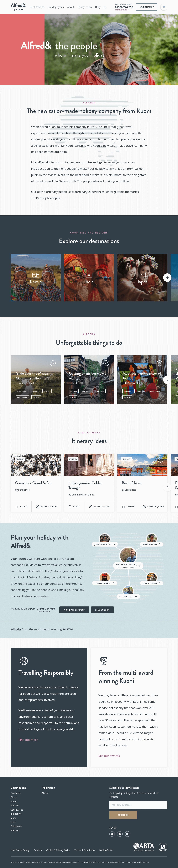Viewport: 178px width, 868px height.
Task: Open the Facebook social icon
Action: pyautogui.click(x=120, y=834)
